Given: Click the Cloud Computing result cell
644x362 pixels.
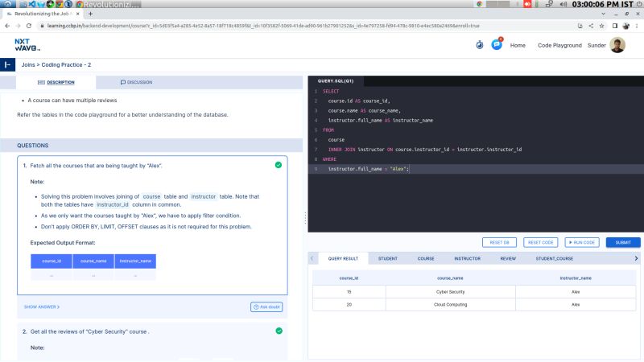Looking at the screenshot, I should point(450,305).
